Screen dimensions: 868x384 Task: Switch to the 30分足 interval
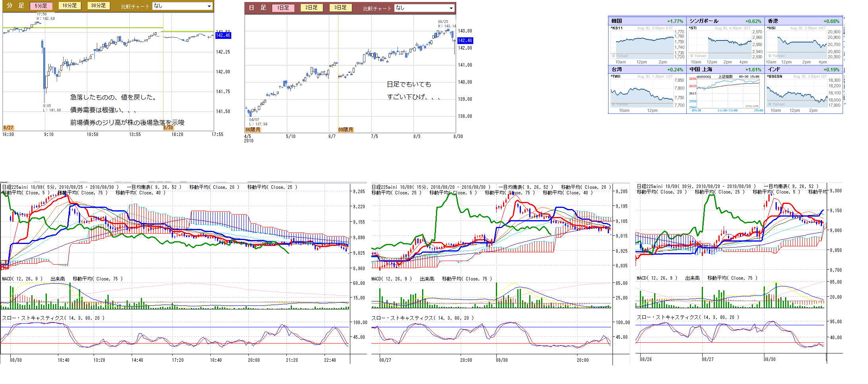[98, 6]
